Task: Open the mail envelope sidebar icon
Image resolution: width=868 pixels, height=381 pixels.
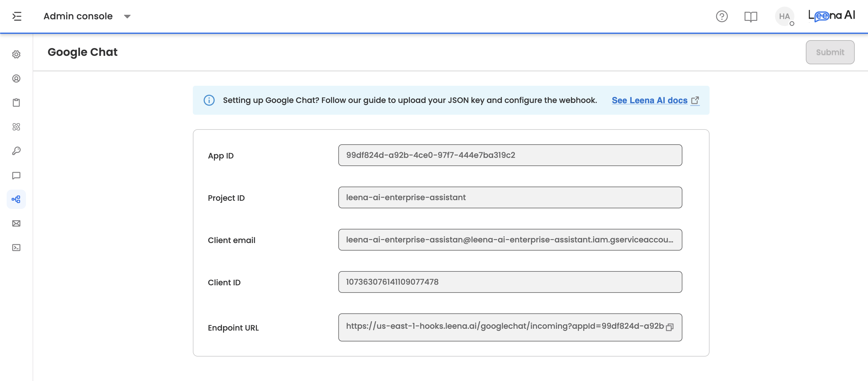Action: (x=16, y=223)
